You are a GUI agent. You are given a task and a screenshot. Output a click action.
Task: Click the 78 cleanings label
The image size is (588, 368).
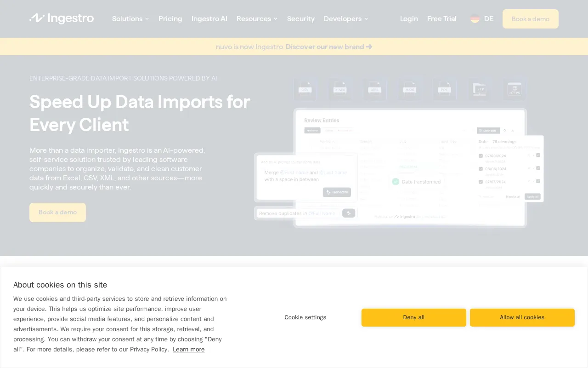coord(504,142)
